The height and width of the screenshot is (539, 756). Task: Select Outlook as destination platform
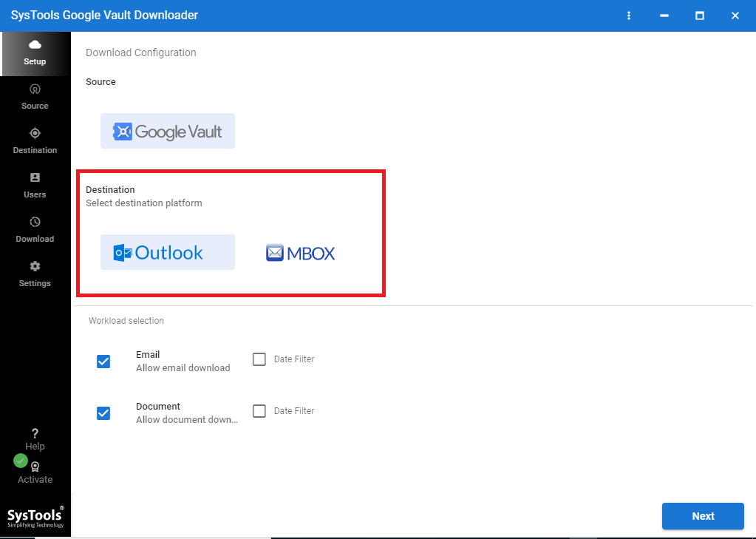click(168, 253)
